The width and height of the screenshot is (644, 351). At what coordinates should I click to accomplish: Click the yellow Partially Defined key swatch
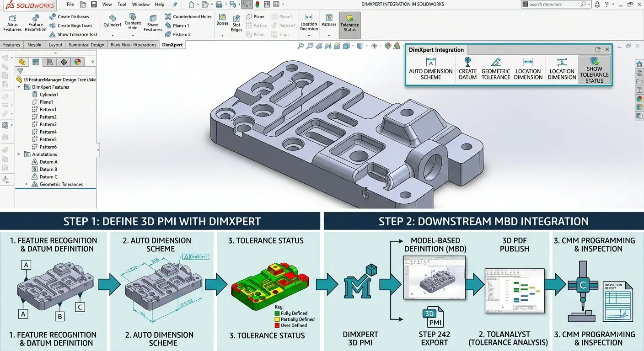277,319
